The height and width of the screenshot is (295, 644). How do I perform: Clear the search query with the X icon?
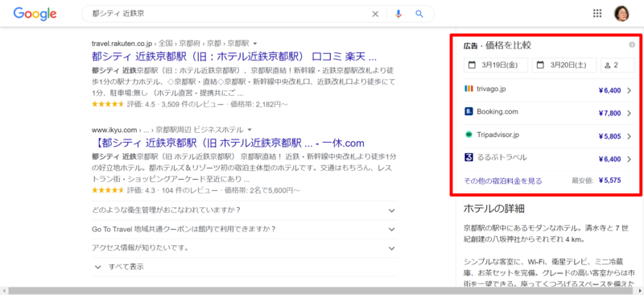tap(375, 14)
